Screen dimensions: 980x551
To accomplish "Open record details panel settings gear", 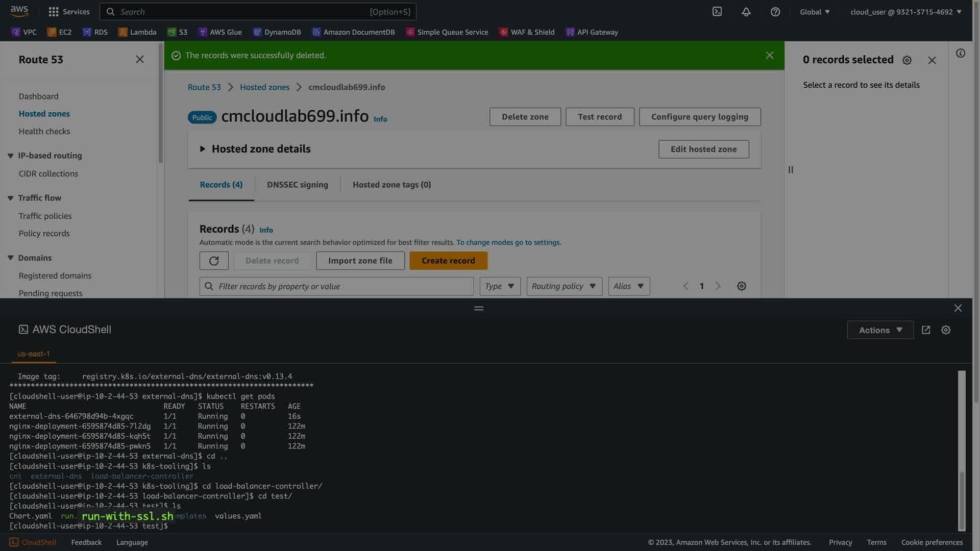I will [x=907, y=60].
